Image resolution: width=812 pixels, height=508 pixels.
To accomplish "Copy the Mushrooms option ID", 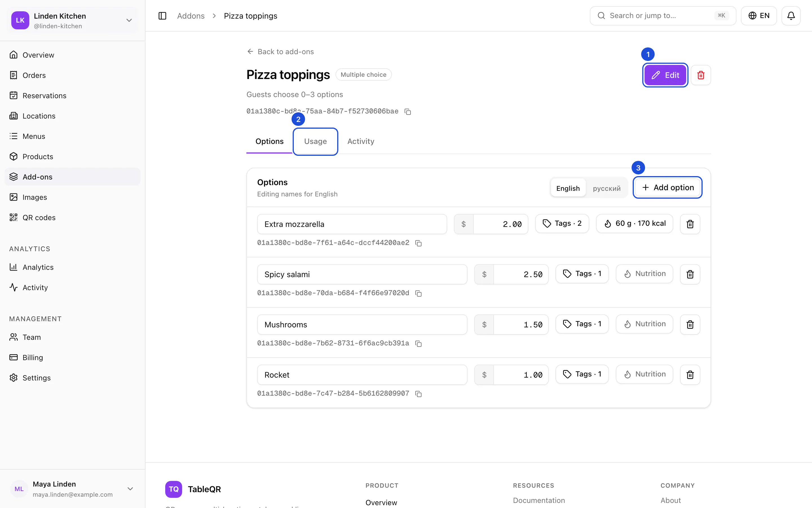I will tap(418, 343).
